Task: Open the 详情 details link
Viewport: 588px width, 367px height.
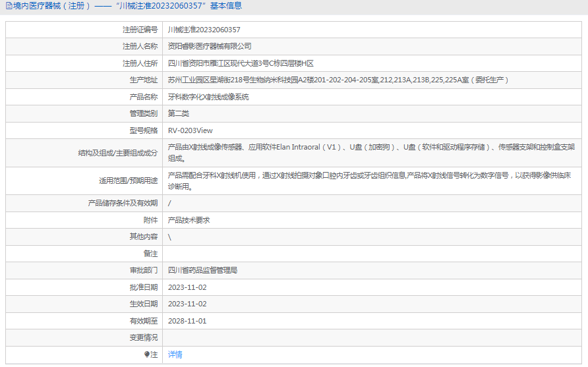Action: [x=175, y=354]
